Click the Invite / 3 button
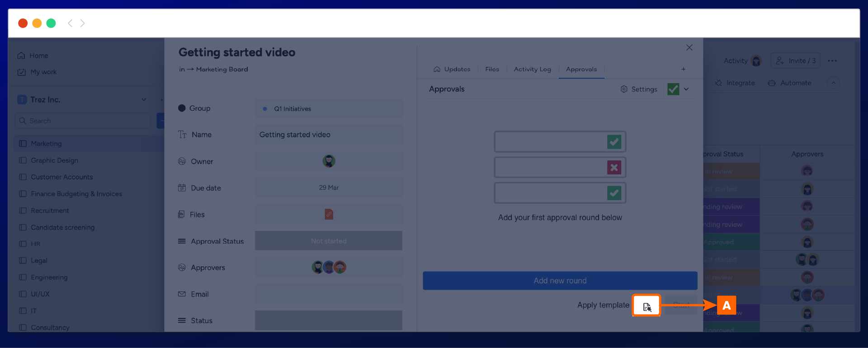The image size is (868, 348). (796, 61)
